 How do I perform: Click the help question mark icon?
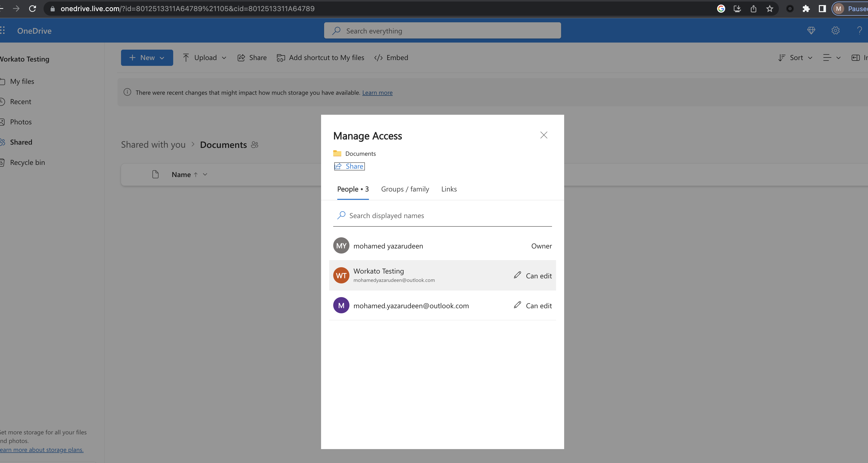coord(859,31)
